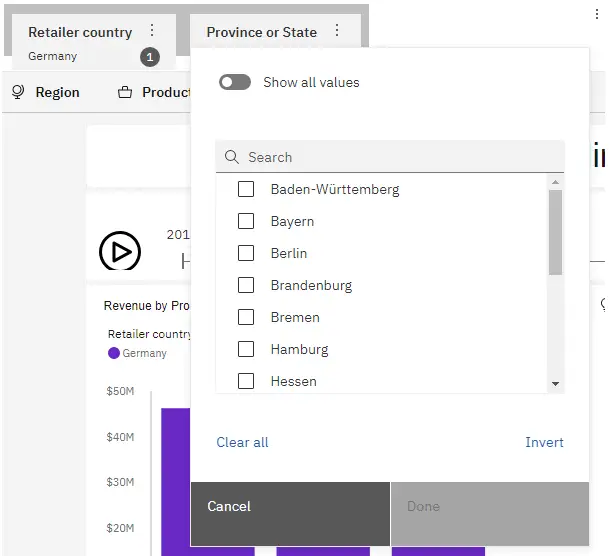610x556 pixels.
Task: Click the list scroll up arrow
Action: 556,182
